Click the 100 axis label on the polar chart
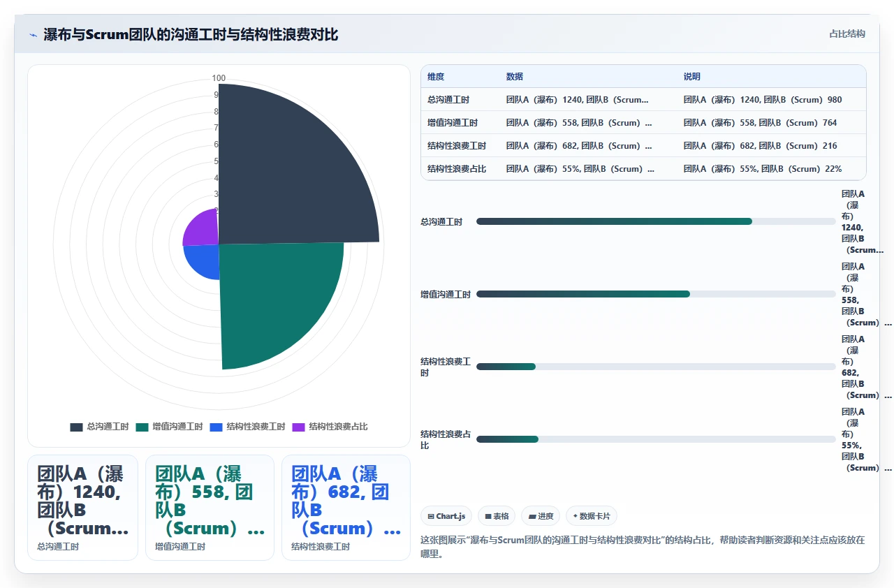The width and height of the screenshot is (894, 588). click(x=219, y=78)
